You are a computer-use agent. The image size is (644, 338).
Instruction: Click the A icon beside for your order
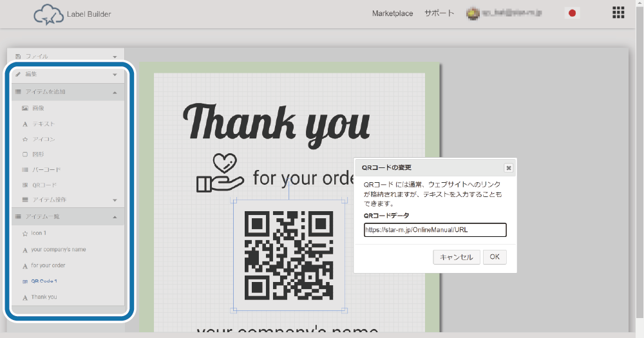pyautogui.click(x=25, y=266)
